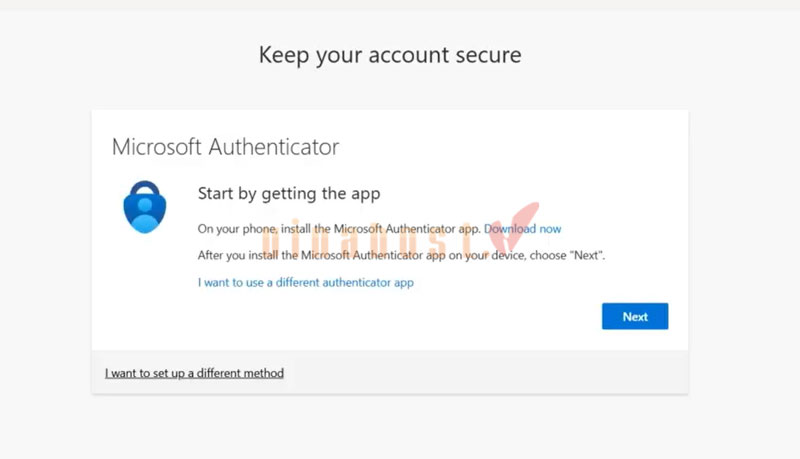Click the "Start by getting the app" subheading
The height and width of the screenshot is (459, 800).
tap(289, 193)
